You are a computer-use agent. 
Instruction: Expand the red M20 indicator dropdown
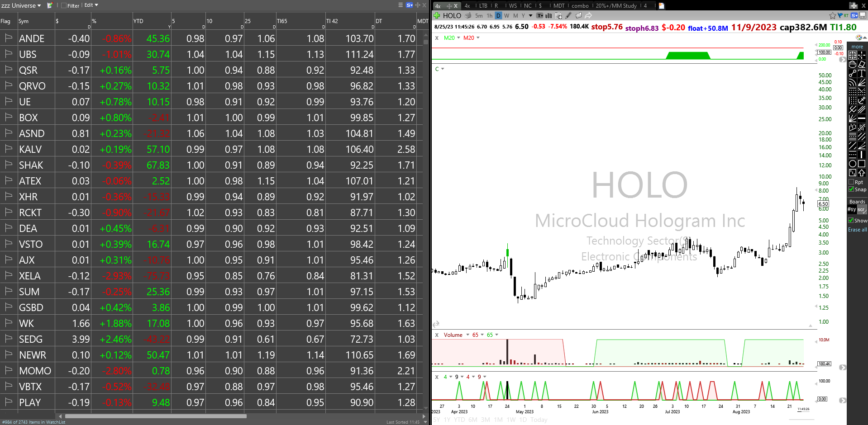click(x=478, y=38)
